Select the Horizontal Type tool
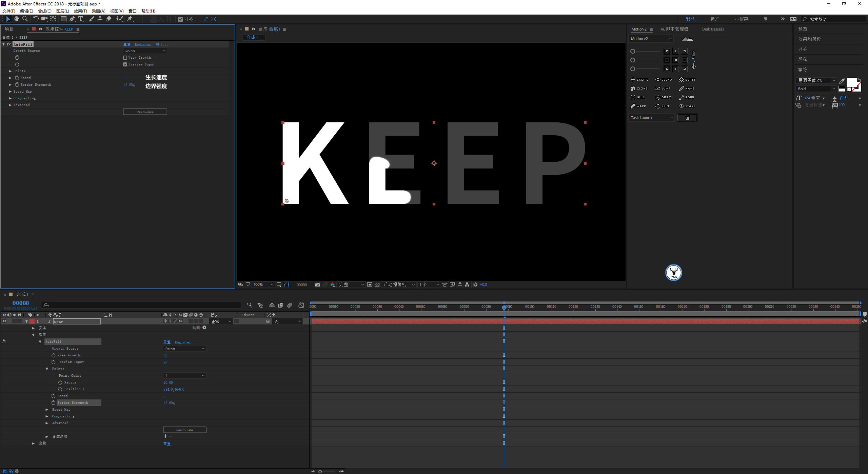 (x=81, y=19)
